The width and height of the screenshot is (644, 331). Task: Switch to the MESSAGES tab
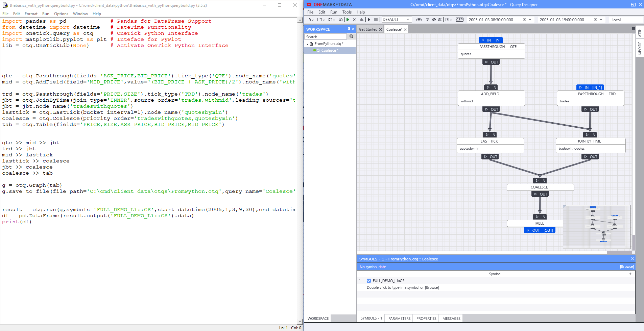click(451, 319)
